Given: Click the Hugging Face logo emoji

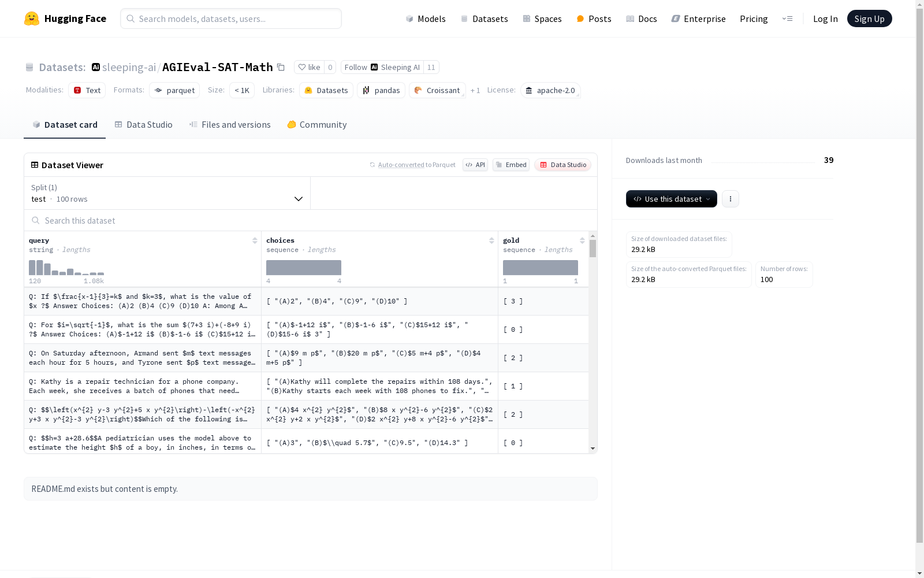Looking at the screenshot, I should [32, 18].
